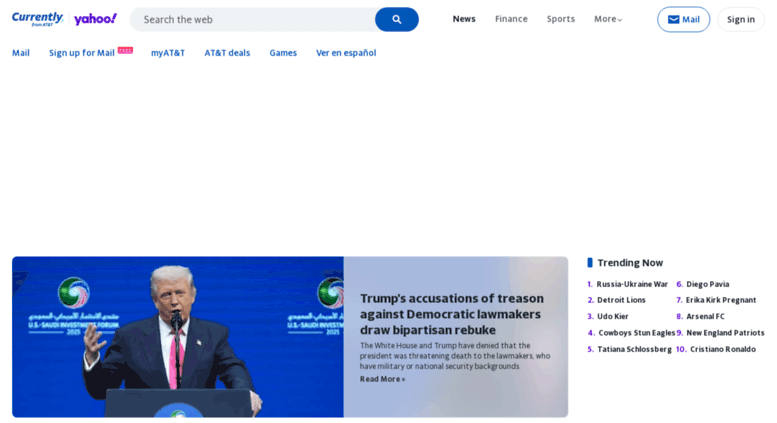This screenshot has height=423, width=777.
Task: Click the Mail button with envelope icon
Action: click(x=683, y=19)
